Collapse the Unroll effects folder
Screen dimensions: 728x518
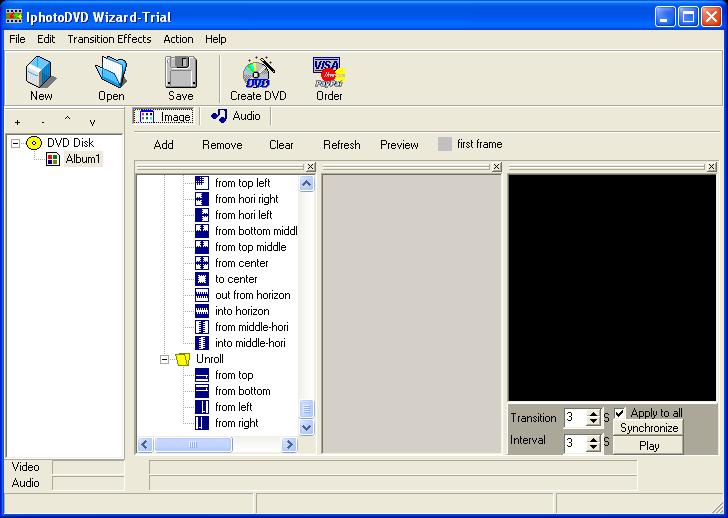(x=166, y=359)
